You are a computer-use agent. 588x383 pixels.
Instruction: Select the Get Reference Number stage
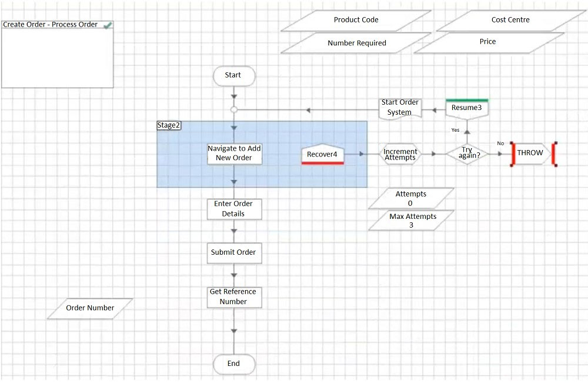coord(233,297)
